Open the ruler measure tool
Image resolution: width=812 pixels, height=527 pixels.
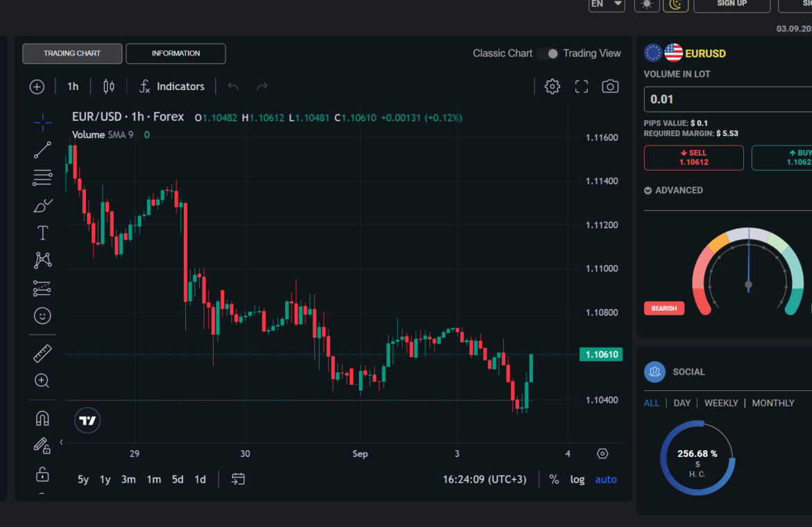[x=42, y=354]
